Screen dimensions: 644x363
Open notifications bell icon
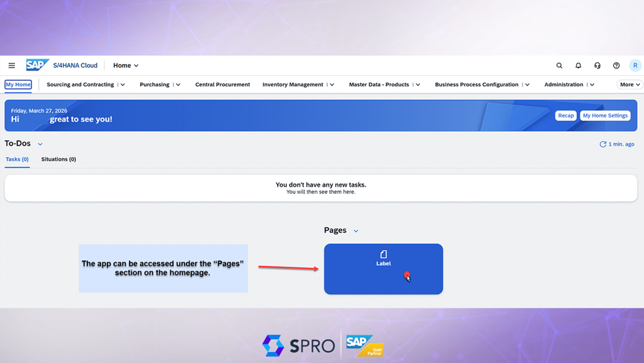[x=578, y=66]
